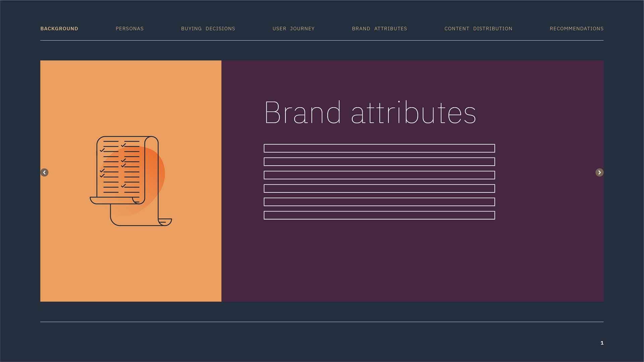Go to Buying Decisions section
The height and width of the screenshot is (362, 644).
208,28
